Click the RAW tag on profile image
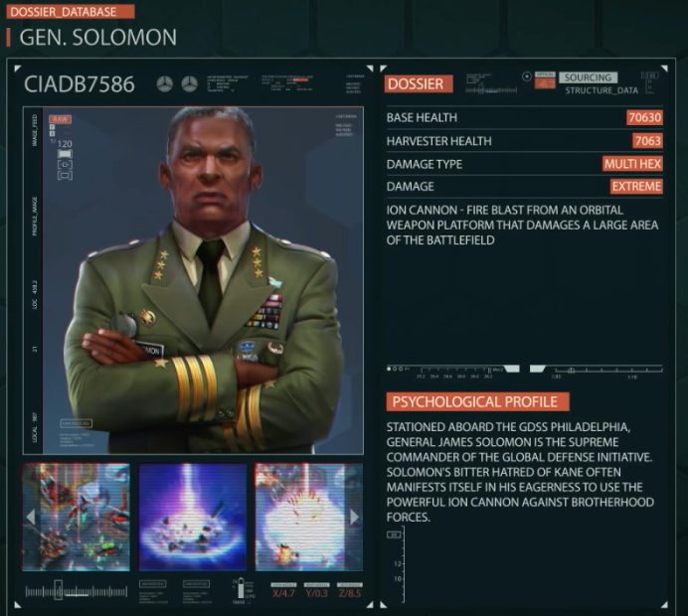This screenshot has height=616, width=688. click(60, 119)
